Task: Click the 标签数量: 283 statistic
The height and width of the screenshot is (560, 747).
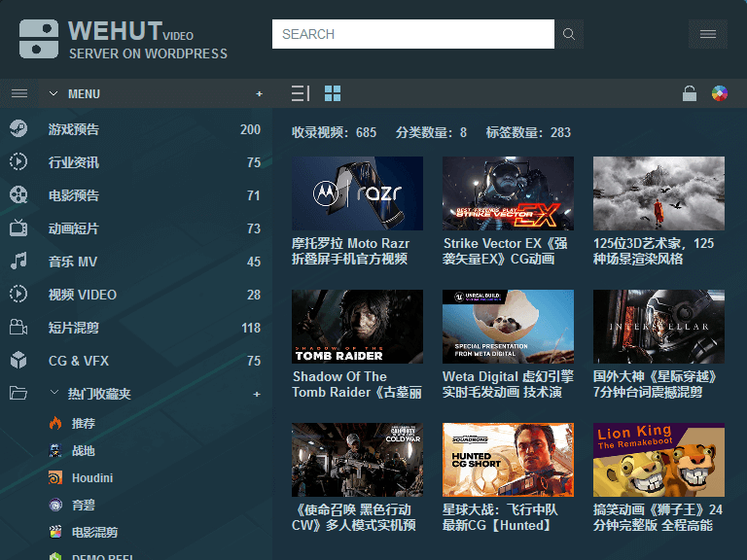Action: (528, 132)
